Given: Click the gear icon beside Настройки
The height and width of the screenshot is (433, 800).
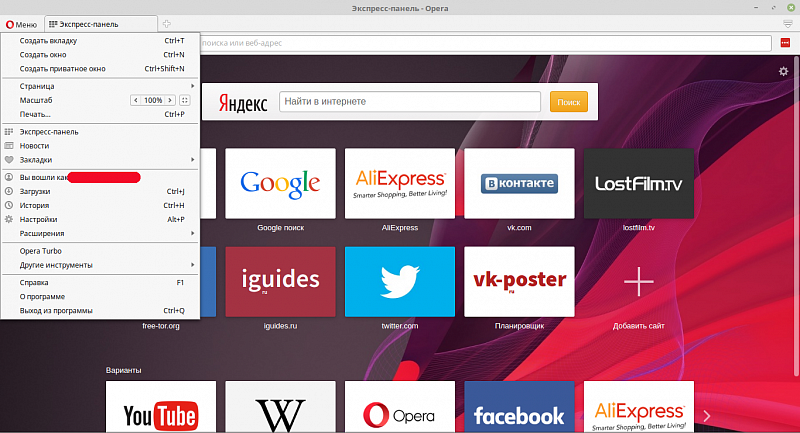Looking at the screenshot, I should pos(9,219).
